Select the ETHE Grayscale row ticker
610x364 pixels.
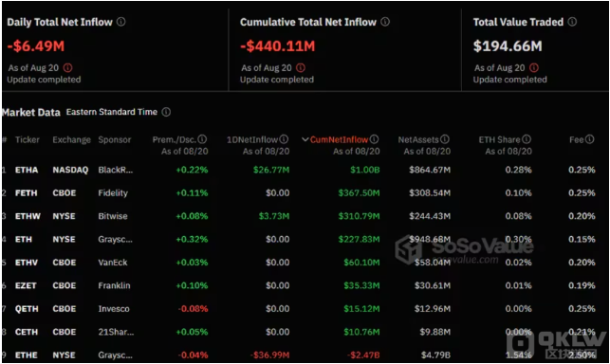[x=26, y=355]
